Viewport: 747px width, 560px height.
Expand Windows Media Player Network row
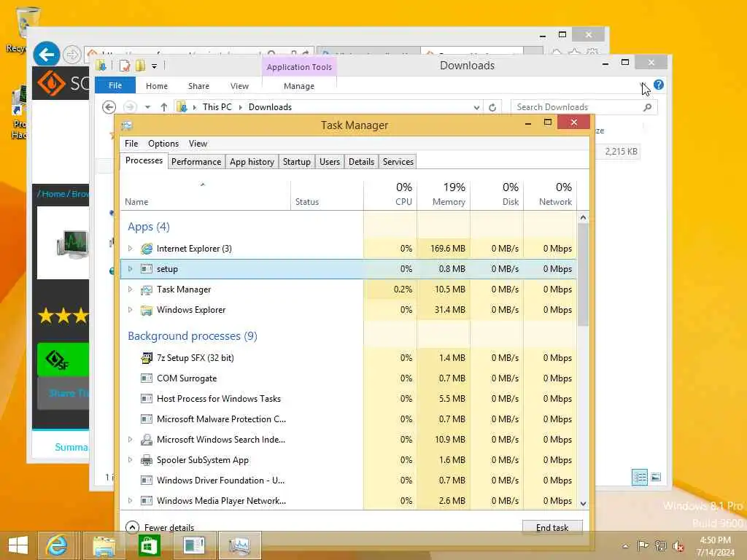click(x=130, y=501)
